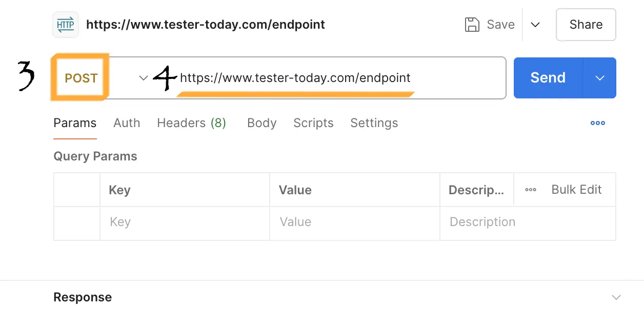
Task: Open the save options chevron
Action: pos(535,24)
